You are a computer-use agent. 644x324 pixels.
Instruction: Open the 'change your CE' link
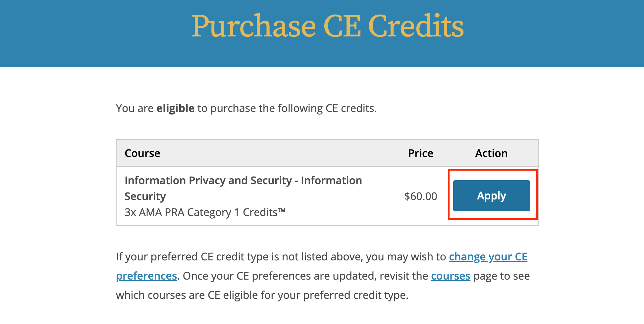click(488, 257)
